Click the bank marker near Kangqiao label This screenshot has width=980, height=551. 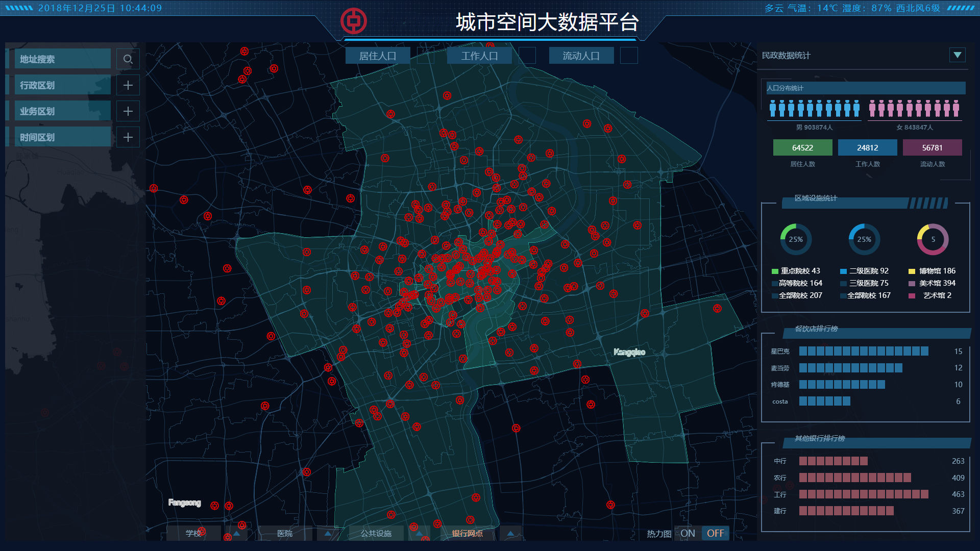577,364
